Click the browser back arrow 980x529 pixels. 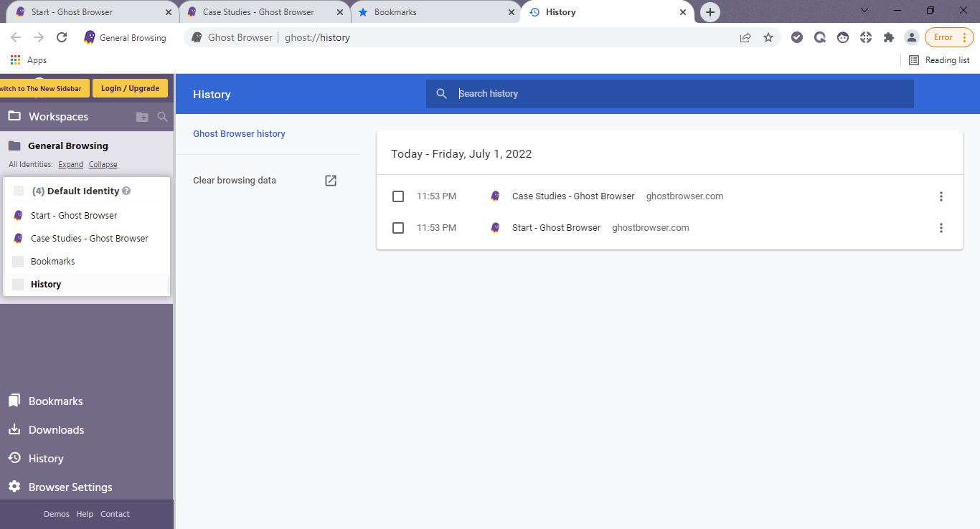(x=16, y=37)
